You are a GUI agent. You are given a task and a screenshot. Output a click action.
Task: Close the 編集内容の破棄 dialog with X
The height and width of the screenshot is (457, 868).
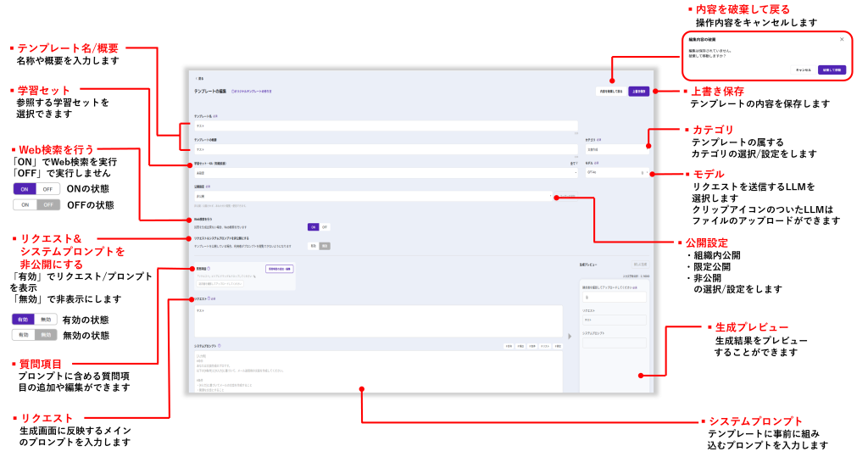coord(842,39)
